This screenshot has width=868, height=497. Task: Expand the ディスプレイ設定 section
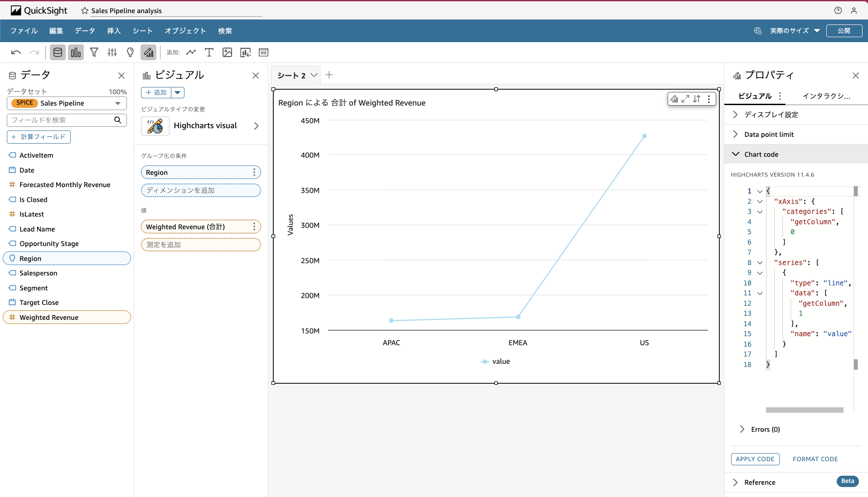click(x=796, y=115)
